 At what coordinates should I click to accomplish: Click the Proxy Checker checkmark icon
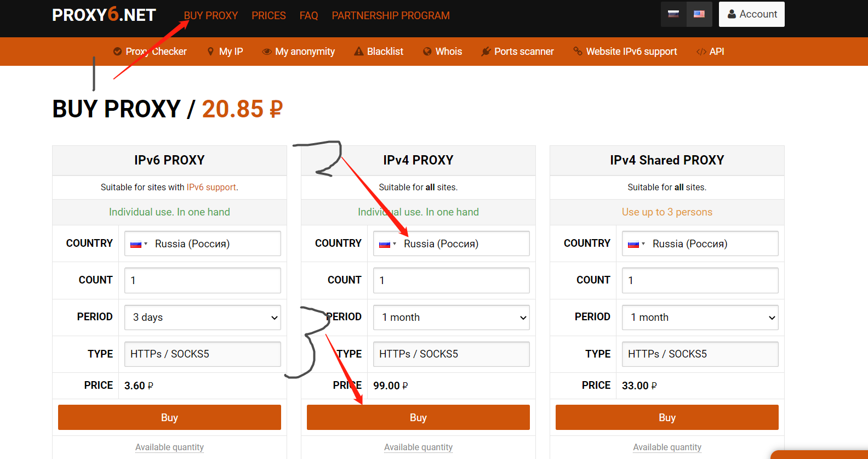click(x=117, y=52)
